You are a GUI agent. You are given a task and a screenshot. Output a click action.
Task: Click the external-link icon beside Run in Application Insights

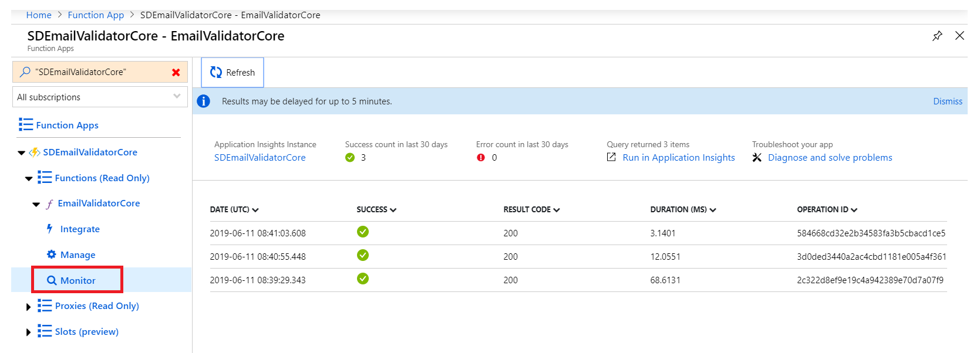[x=611, y=157]
